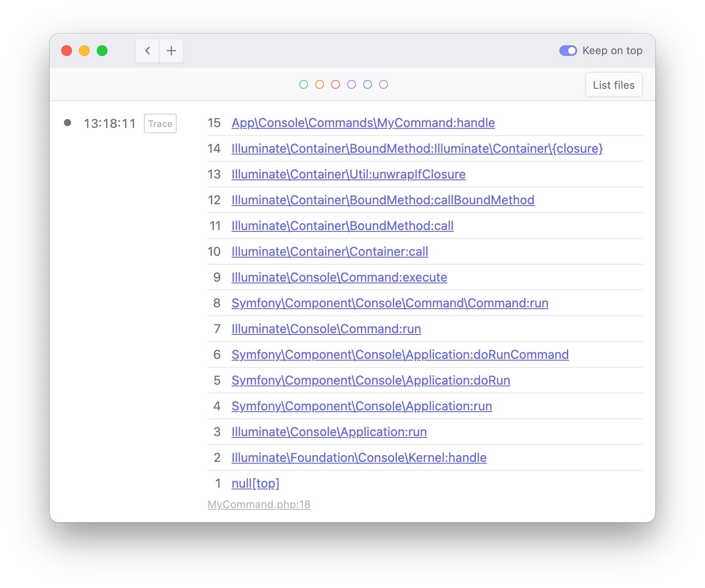Open Symfony Application:doRun frame link
The height and width of the screenshot is (588, 705).
pos(371,380)
